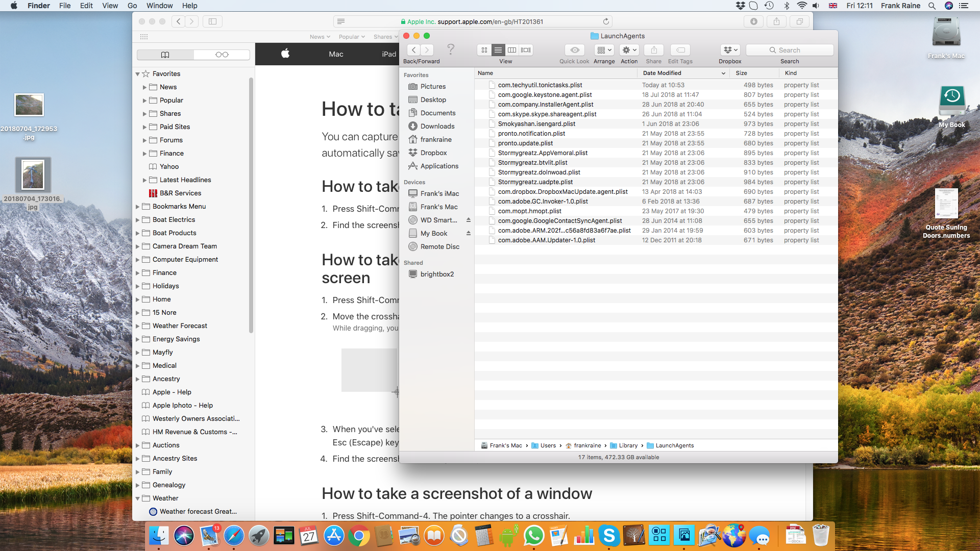The width and height of the screenshot is (980, 551).
Task: Click the Share icon in Finder toolbar
Action: 653,50
